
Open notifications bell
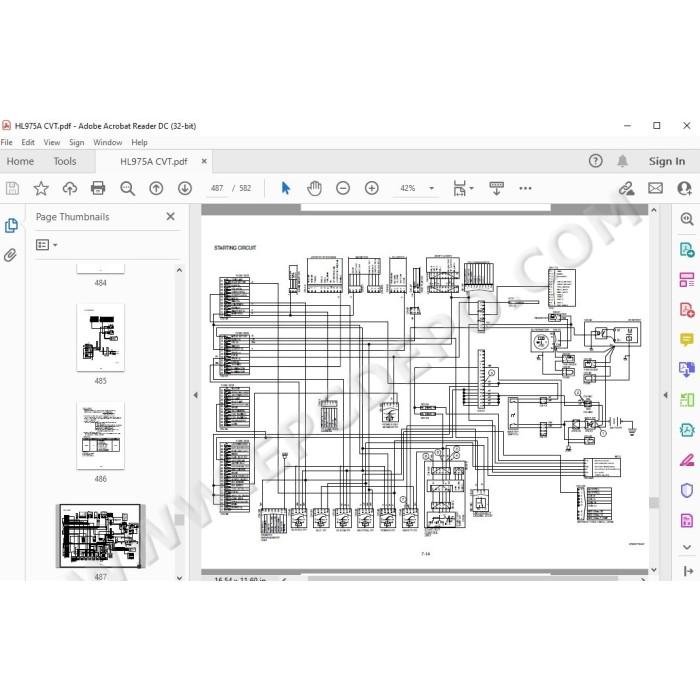tap(623, 161)
